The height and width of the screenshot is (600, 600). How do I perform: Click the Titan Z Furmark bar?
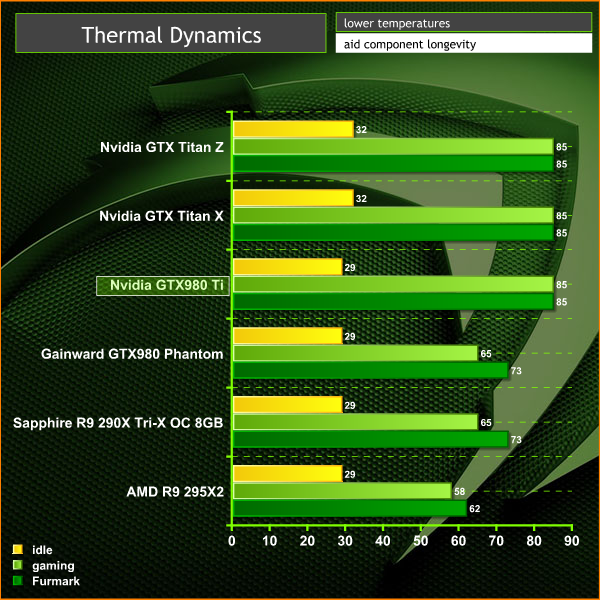pos(393,164)
